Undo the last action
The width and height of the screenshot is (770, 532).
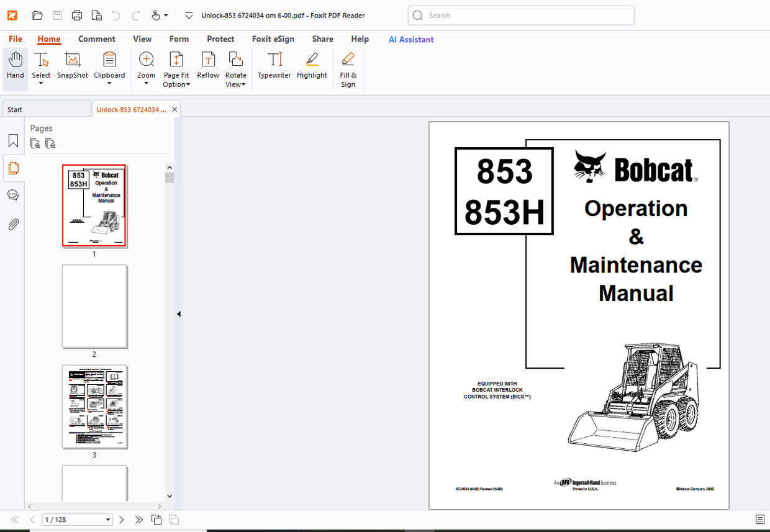(115, 15)
